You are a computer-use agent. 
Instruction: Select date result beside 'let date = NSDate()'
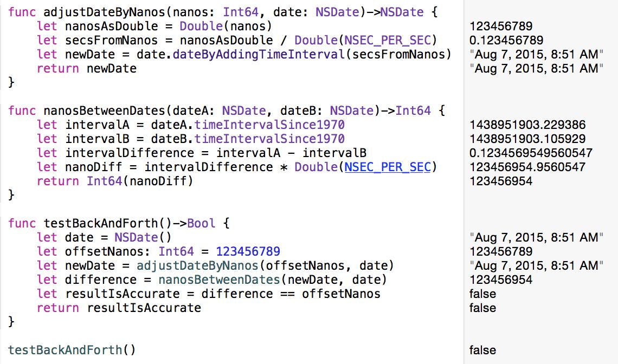(537, 238)
